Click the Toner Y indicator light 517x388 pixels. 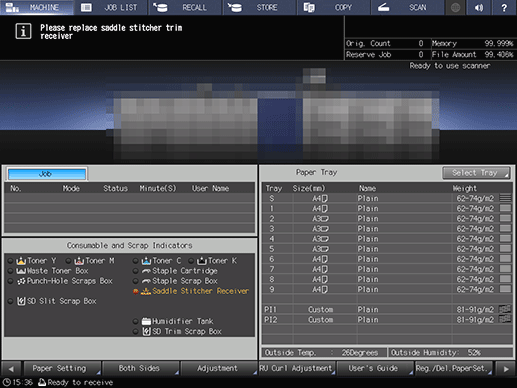(11, 261)
